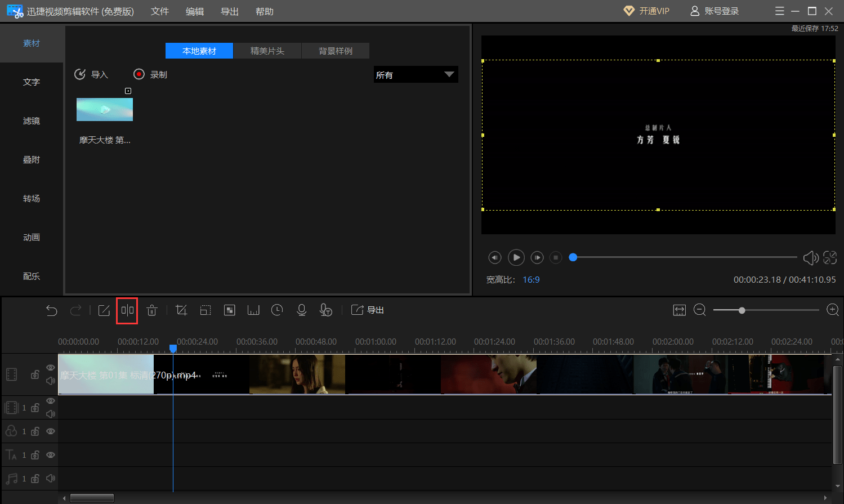
Task: Open the zoom/scale region tool
Action: [206, 310]
